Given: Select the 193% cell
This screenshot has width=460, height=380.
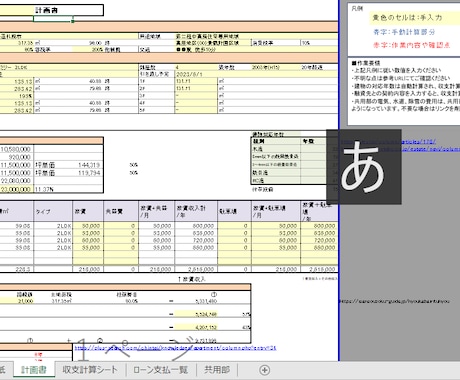Looking at the screenshot, I should point(16,96).
